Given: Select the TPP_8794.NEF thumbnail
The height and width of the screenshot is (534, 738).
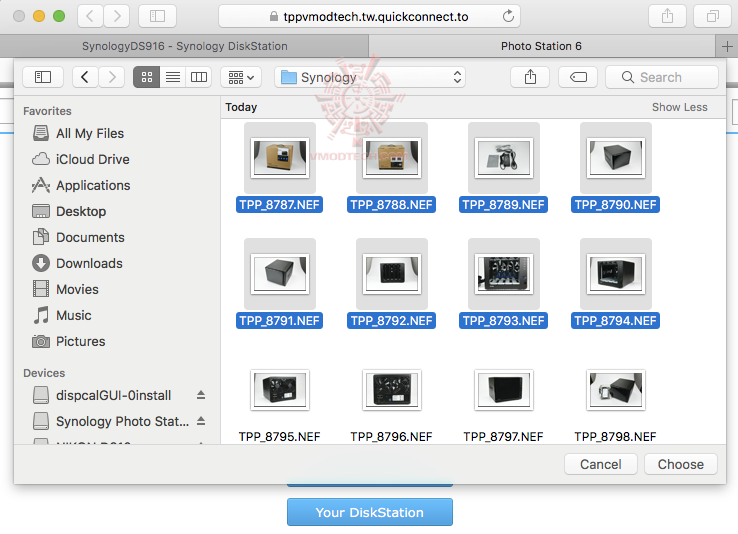Looking at the screenshot, I should (x=616, y=274).
